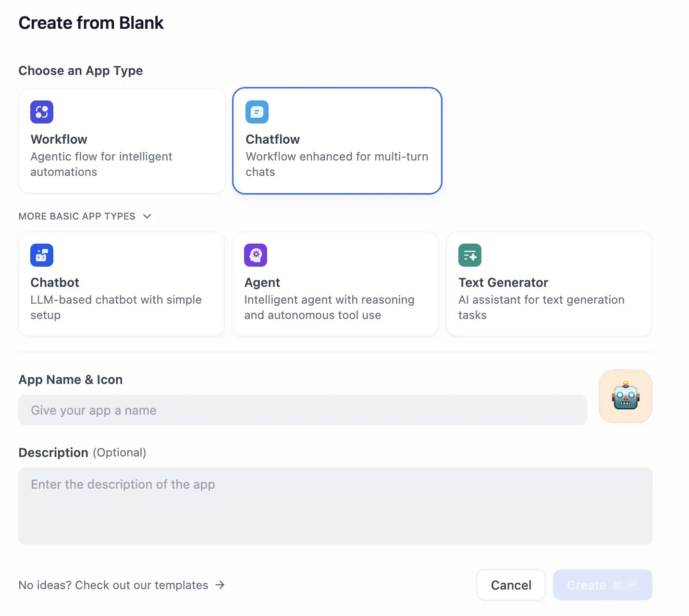Click the Chatbot robot icon
Image resolution: width=689 pixels, height=616 pixels.
point(42,255)
